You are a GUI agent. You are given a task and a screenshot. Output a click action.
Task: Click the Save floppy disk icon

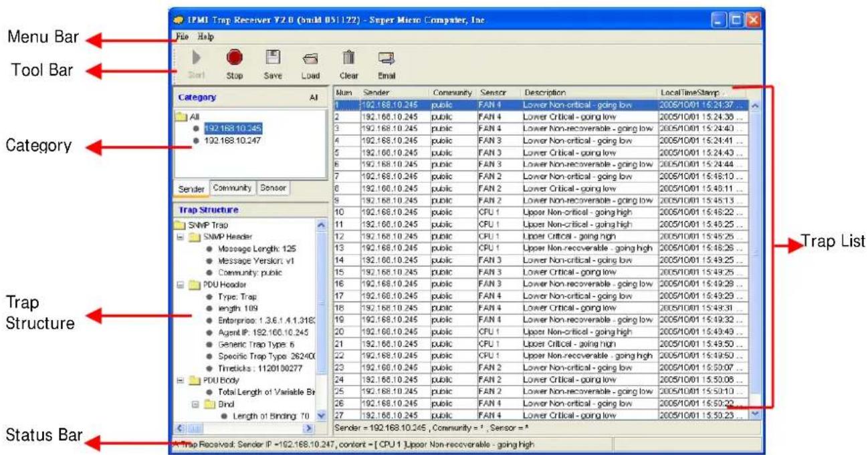point(273,58)
